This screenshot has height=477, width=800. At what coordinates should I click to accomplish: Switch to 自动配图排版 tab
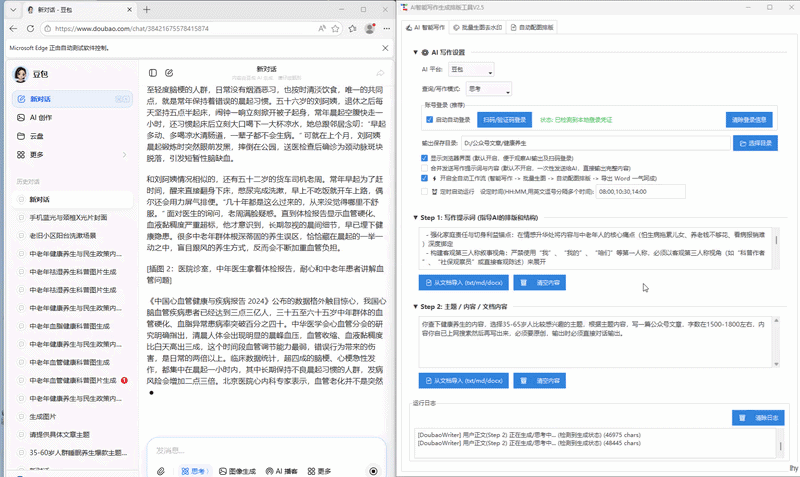(x=532, y=28)
